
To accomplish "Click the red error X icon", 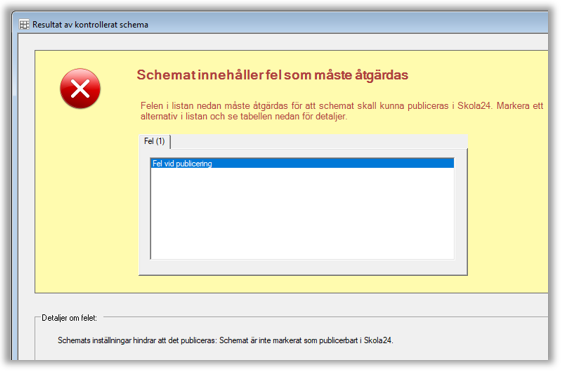I will (x=80, y=89).
